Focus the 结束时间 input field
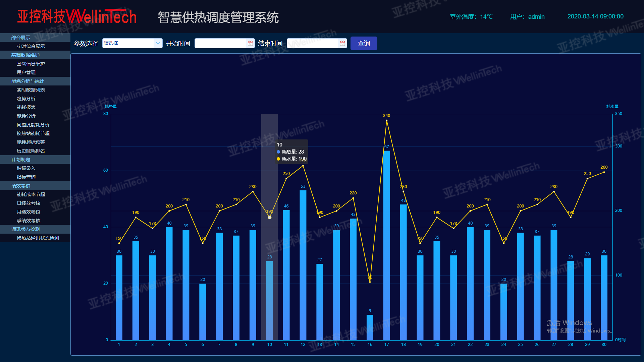 point(317,43)
